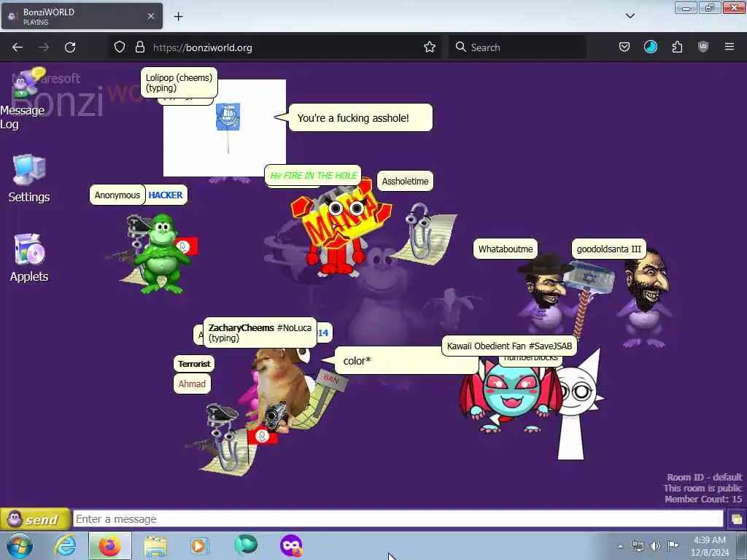
Task: Click the red MANIA character
Action: click(x=340, y=228)
